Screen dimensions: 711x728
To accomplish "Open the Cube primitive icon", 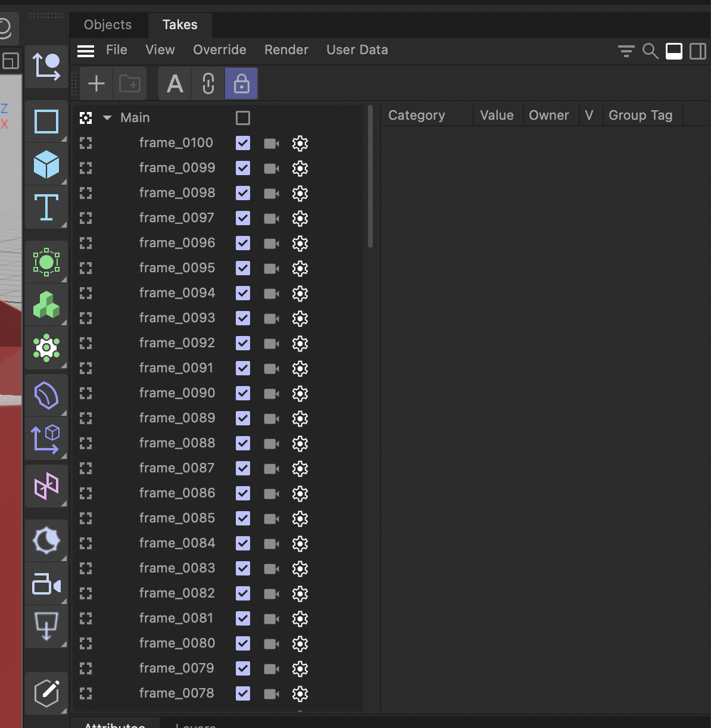I will pyautogui.click(x=46, y=164).
